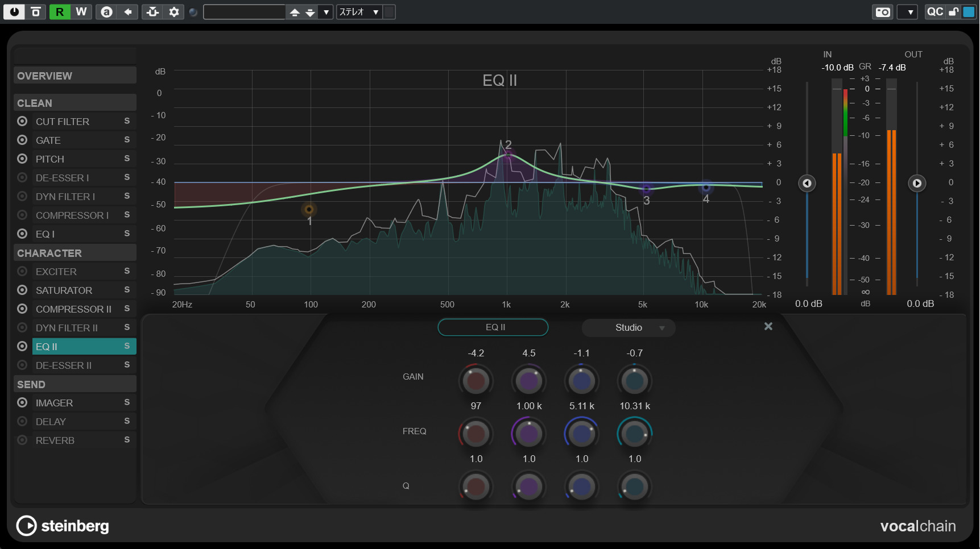The height and width of the screenshot is (549, 980).
Task: Activate the side-chain input icon
Action: [x=152, y=11]
